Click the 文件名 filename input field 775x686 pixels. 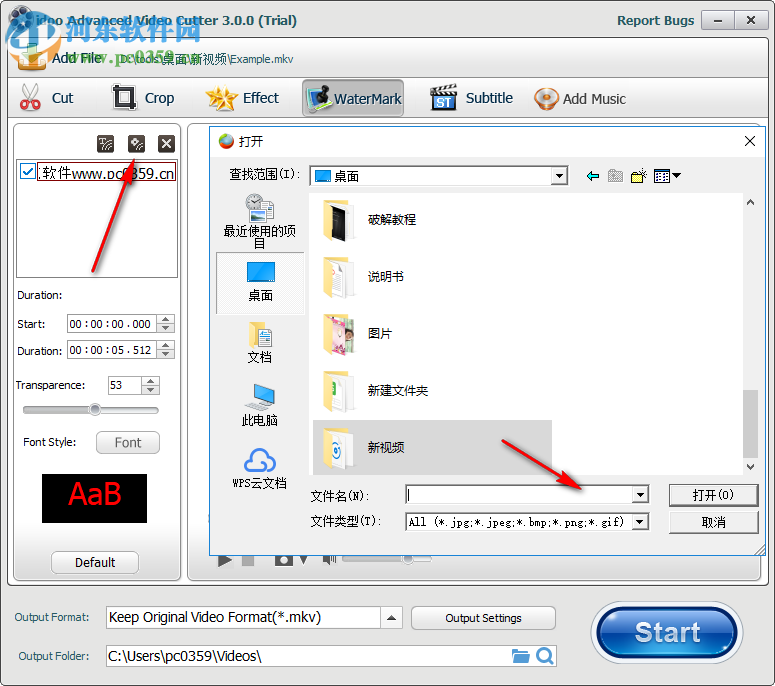518,494
